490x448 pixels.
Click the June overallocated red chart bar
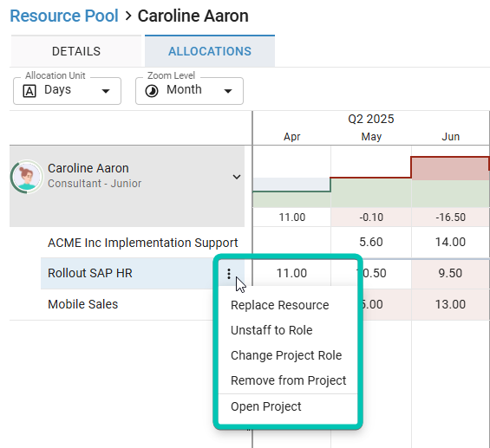tap(451, 169)
